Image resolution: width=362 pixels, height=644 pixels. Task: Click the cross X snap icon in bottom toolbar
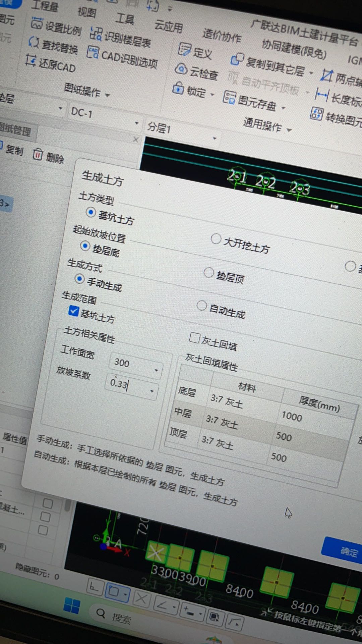click(x=141, y=598)
